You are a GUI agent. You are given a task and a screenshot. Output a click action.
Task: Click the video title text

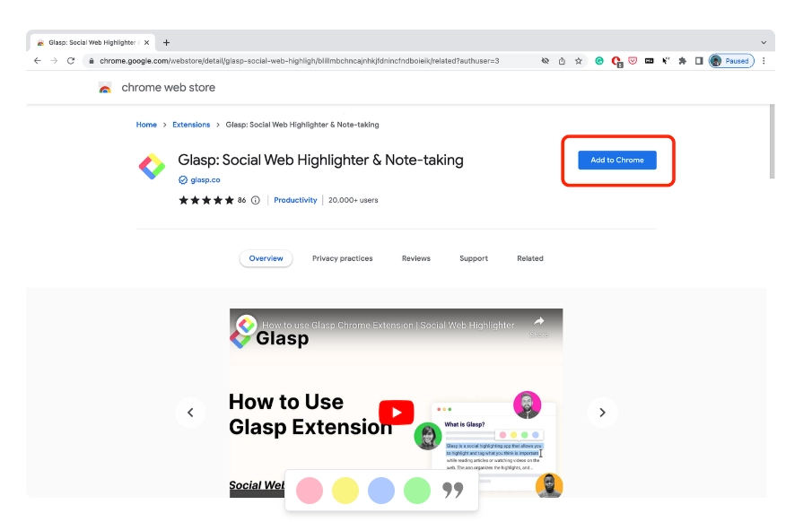click(x=389, y=326)
